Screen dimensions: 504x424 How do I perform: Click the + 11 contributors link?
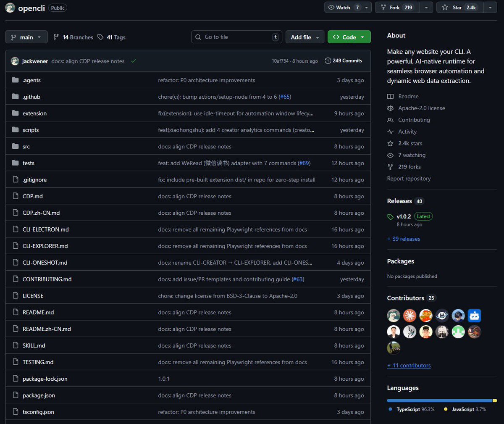[x=409, y=365]
